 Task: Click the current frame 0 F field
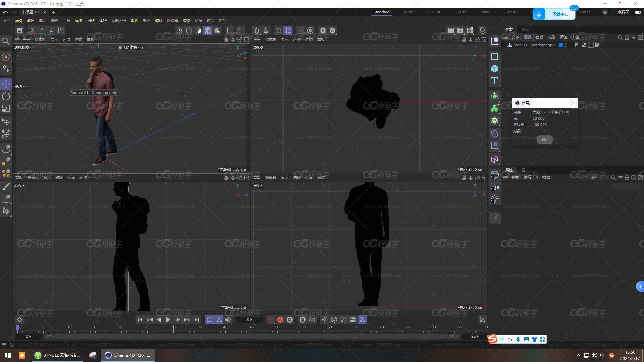(249, 320)
